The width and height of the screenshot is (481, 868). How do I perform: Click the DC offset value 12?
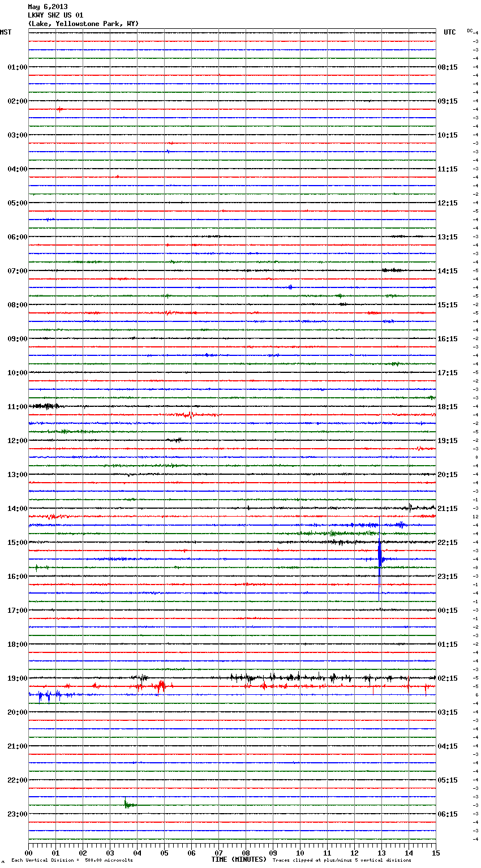pos(476,517)
